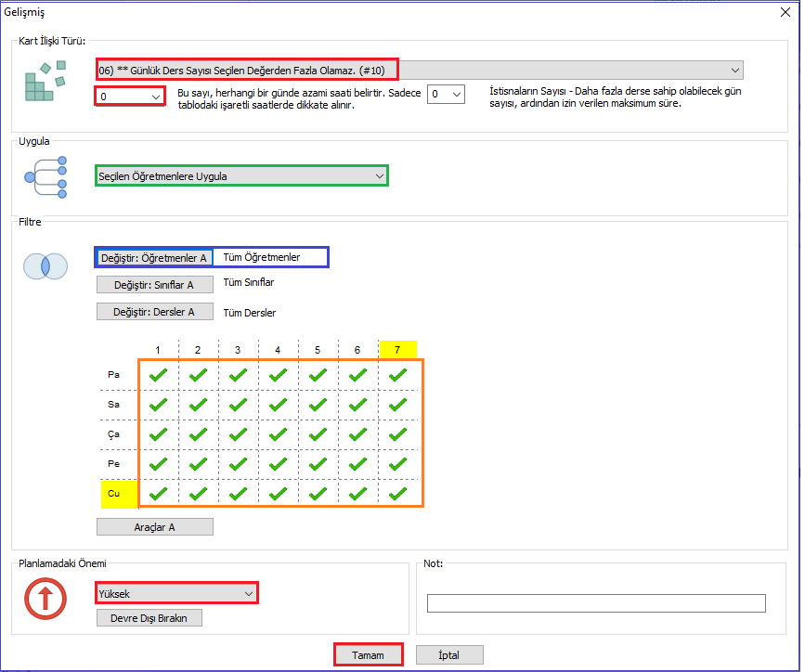Click the Uygula branching nodes icon

tap(45, 177)
